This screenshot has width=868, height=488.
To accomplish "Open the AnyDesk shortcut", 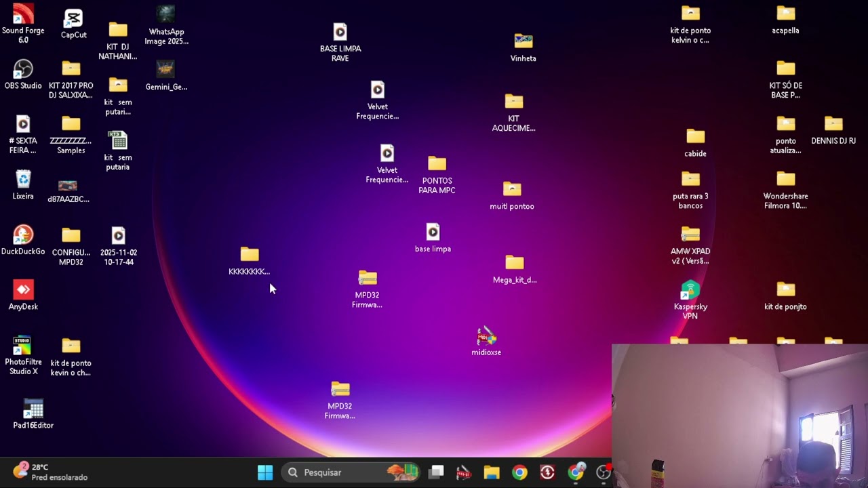I will tap(23, 296).
